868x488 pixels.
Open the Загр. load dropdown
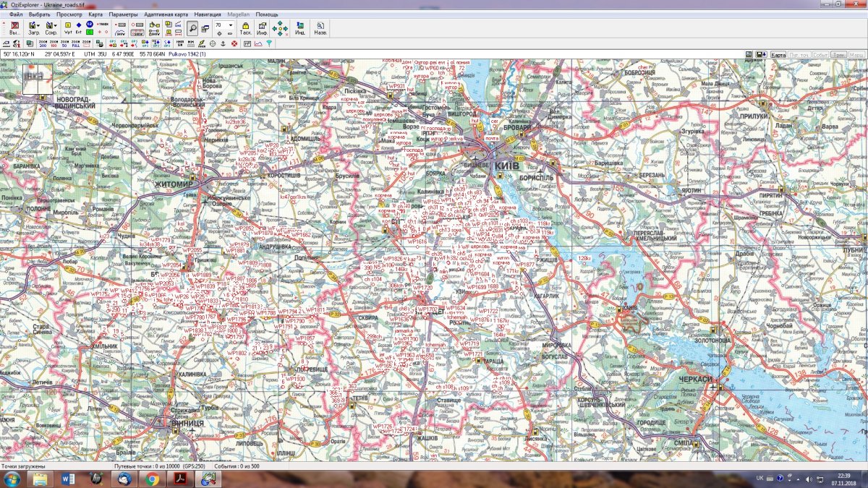click(34, 28)
